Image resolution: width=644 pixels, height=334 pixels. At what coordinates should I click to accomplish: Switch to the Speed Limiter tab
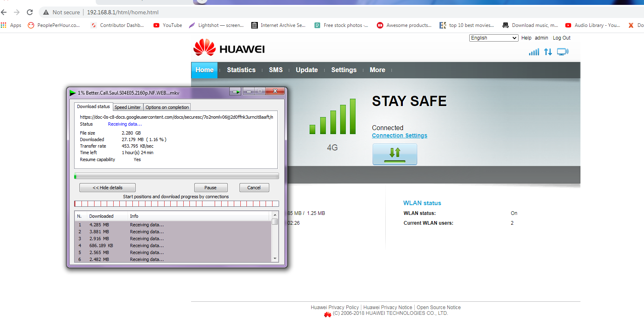(127, 107)
